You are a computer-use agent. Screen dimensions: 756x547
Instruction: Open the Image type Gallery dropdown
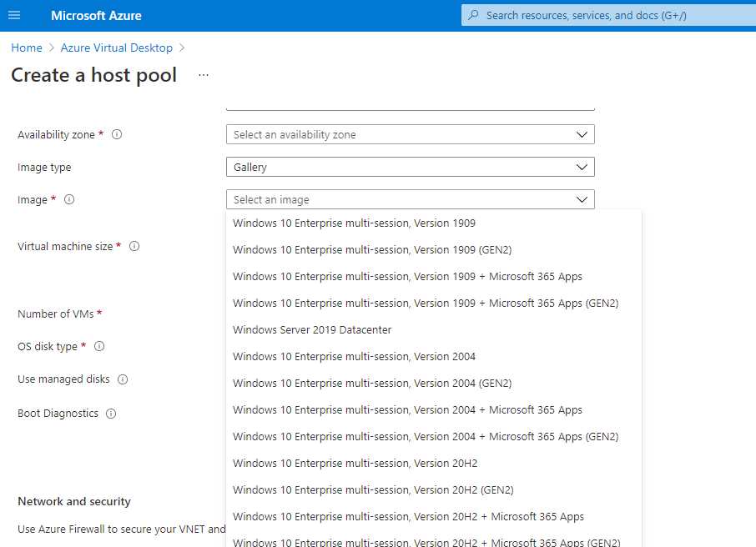411,167
